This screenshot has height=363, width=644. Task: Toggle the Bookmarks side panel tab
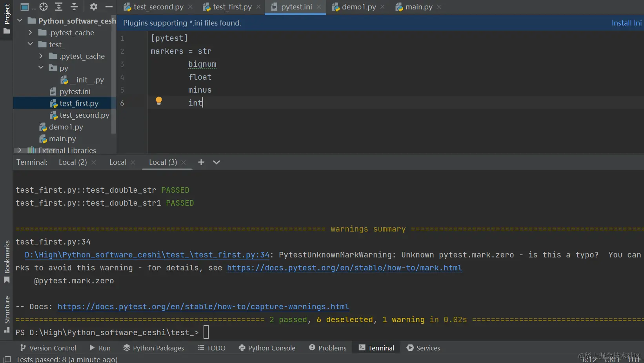coord(7,261)
